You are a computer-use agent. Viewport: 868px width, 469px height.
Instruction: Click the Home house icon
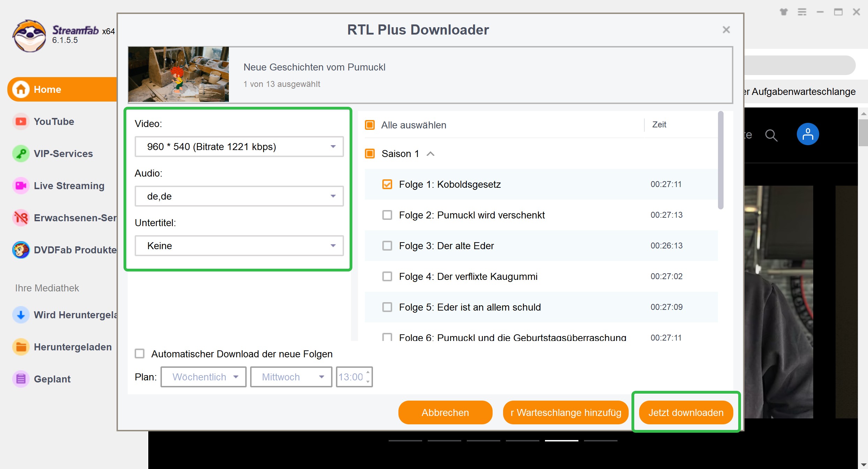coord(21,89)
